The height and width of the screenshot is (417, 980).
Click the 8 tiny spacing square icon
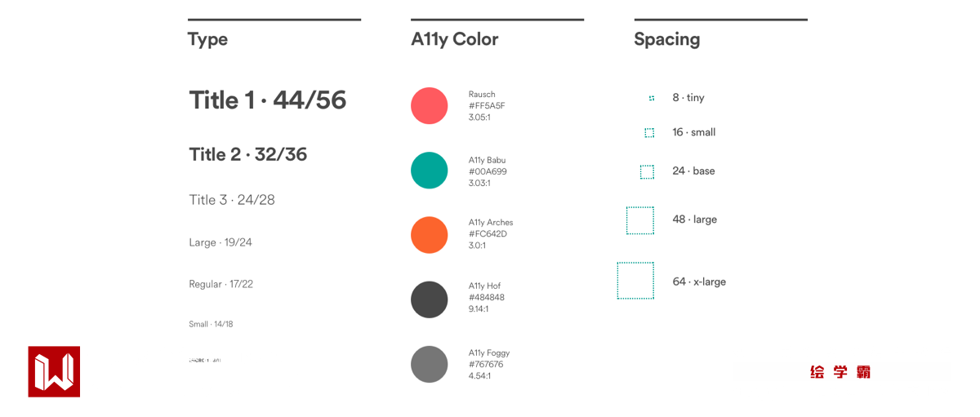[x=652, y=98]
